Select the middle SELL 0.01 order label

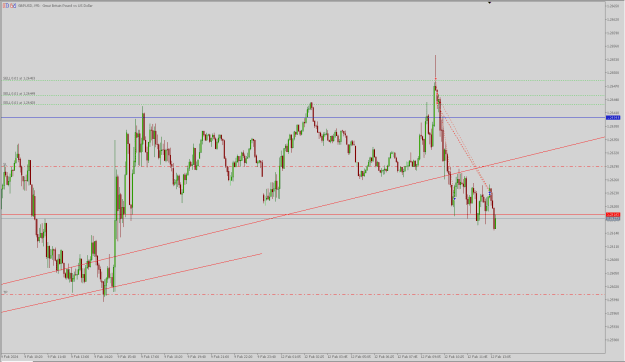pos(19,94)
